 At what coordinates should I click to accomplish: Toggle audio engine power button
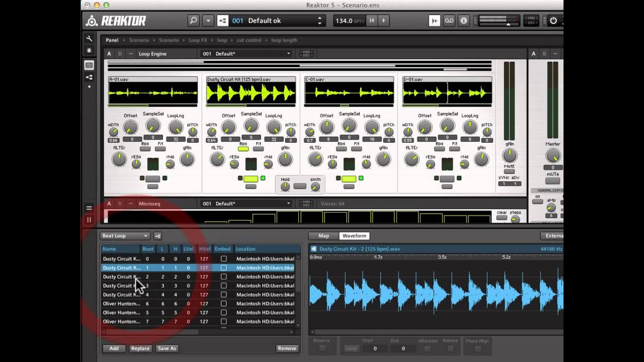click(x=553, y=21)
